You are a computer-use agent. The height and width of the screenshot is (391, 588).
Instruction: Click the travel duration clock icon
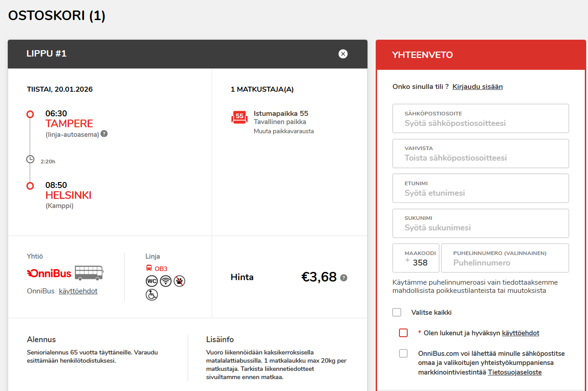click(30, 159)
